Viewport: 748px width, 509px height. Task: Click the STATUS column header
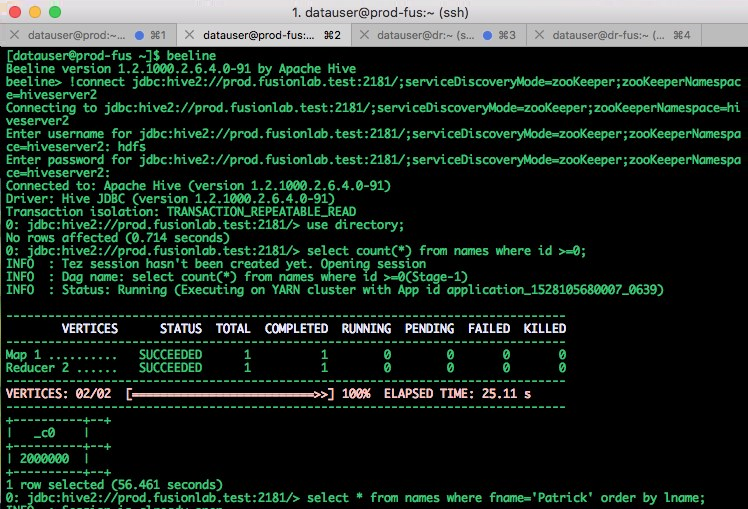tap(181, 329)
